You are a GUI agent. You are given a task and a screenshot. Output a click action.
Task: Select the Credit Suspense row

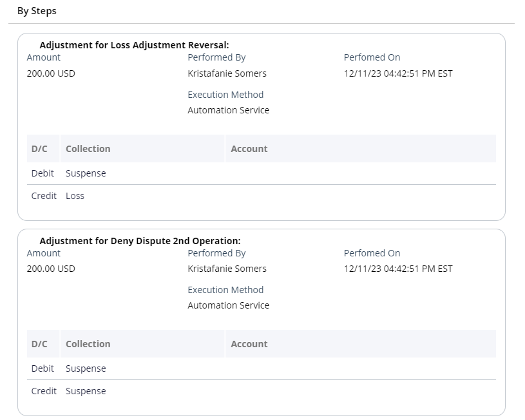click(x=261, y=391)
